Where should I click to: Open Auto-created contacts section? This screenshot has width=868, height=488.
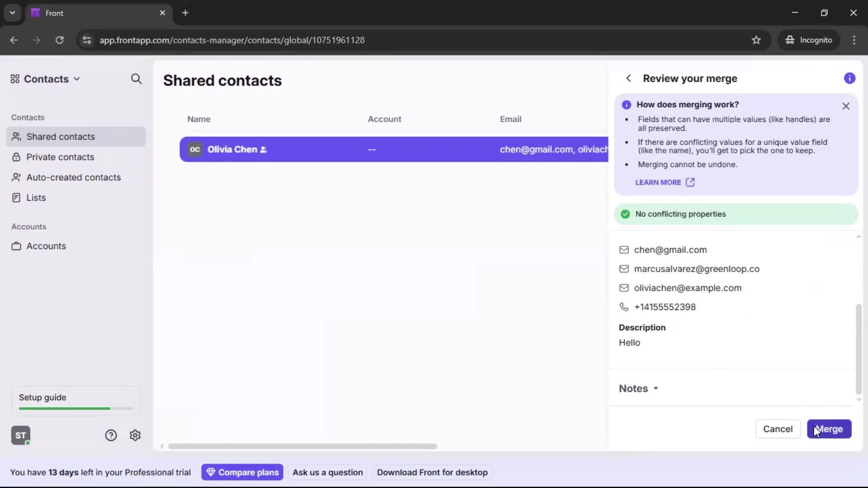pyautogui.click(x=73, y=177)
